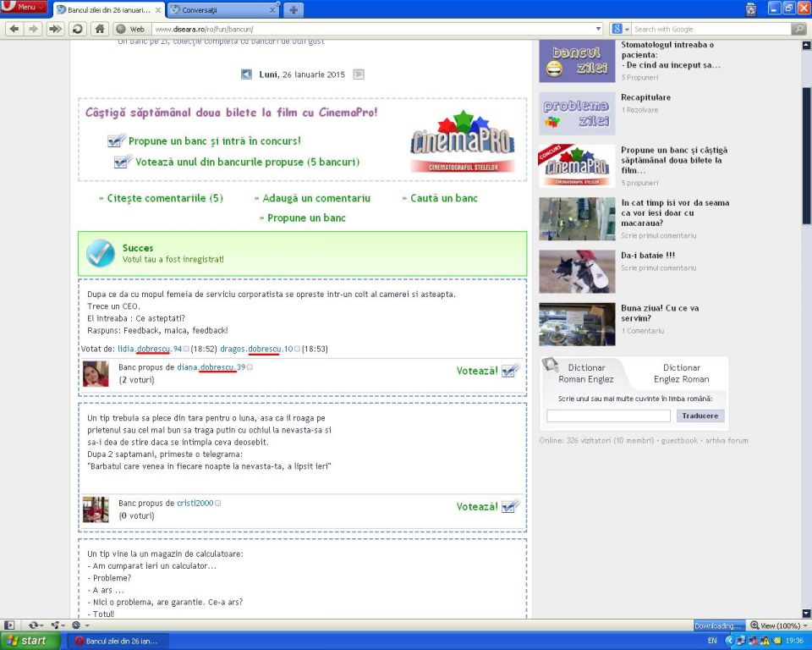Open the View (100%) zoom dropdown

pyautogui.click(x=778, y=625)
